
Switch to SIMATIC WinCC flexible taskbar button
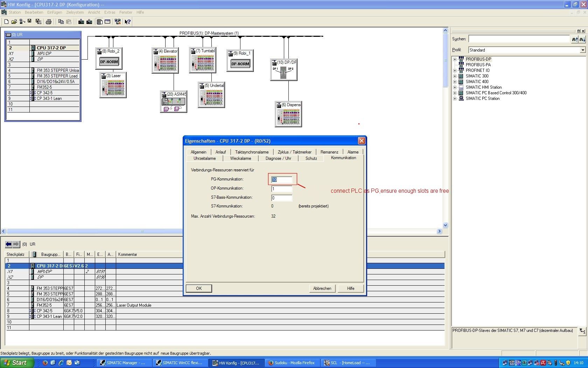(180, 363)
